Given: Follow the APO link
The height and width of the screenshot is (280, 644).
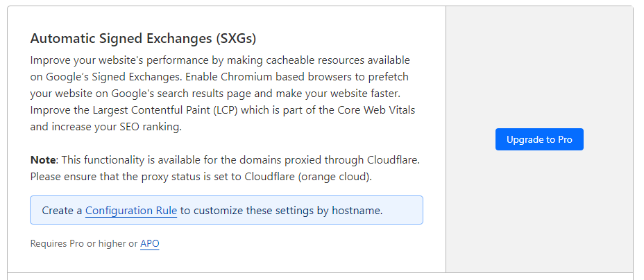Looking at the screenshot, I should pos(149,243).
